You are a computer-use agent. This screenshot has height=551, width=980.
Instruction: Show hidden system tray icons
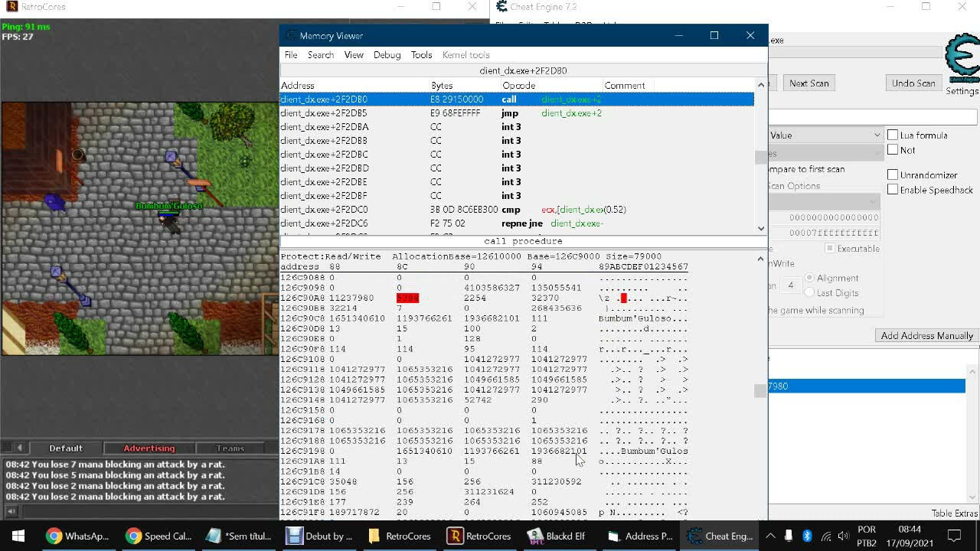pyautogui.click(x=770, y=536)
